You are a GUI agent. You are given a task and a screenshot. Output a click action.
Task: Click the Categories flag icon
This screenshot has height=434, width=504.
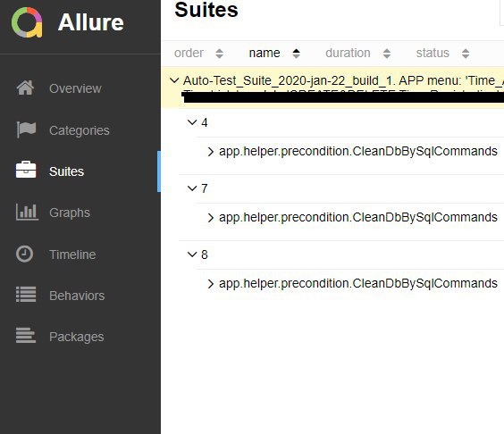point(26,129)
